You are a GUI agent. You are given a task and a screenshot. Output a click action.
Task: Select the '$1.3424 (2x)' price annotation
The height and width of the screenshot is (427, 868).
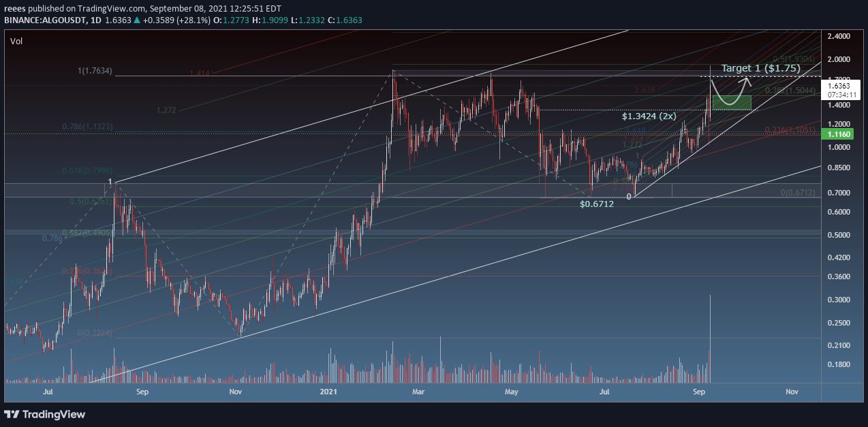(649, 116)
